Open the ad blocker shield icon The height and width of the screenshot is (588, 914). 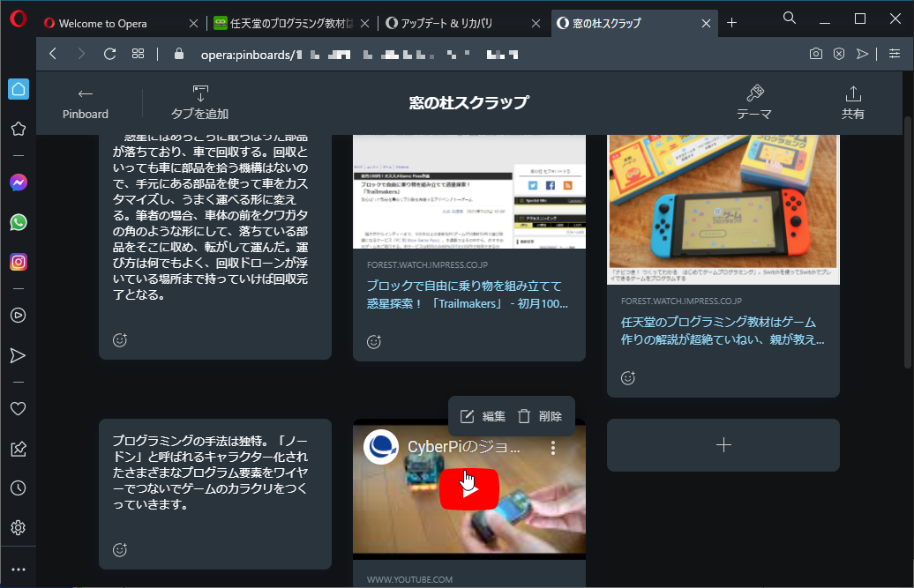(x=838, y=53)
